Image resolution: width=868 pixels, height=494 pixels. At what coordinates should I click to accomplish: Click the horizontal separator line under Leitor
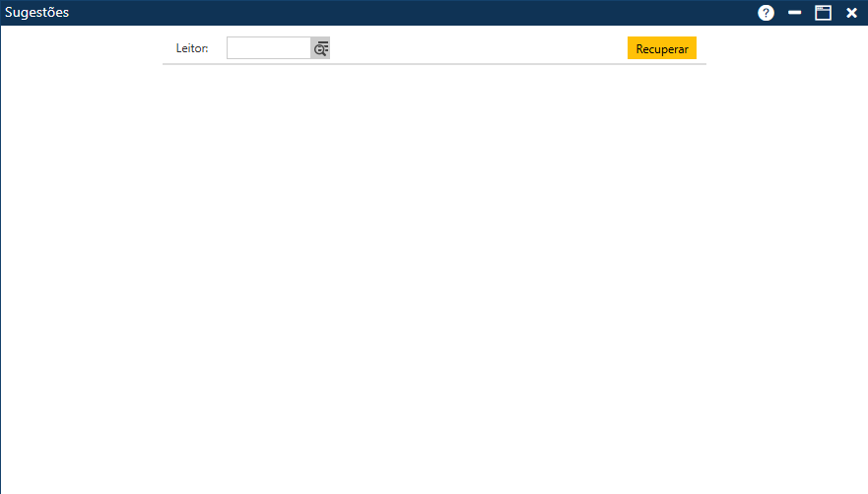[x=434, y=64]
